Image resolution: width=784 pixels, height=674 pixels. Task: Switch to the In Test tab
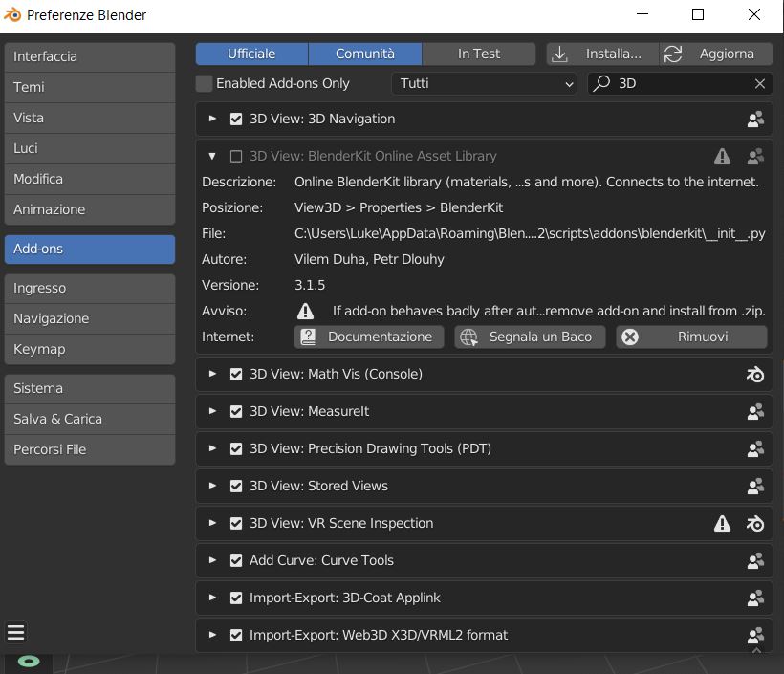[478, 54]
